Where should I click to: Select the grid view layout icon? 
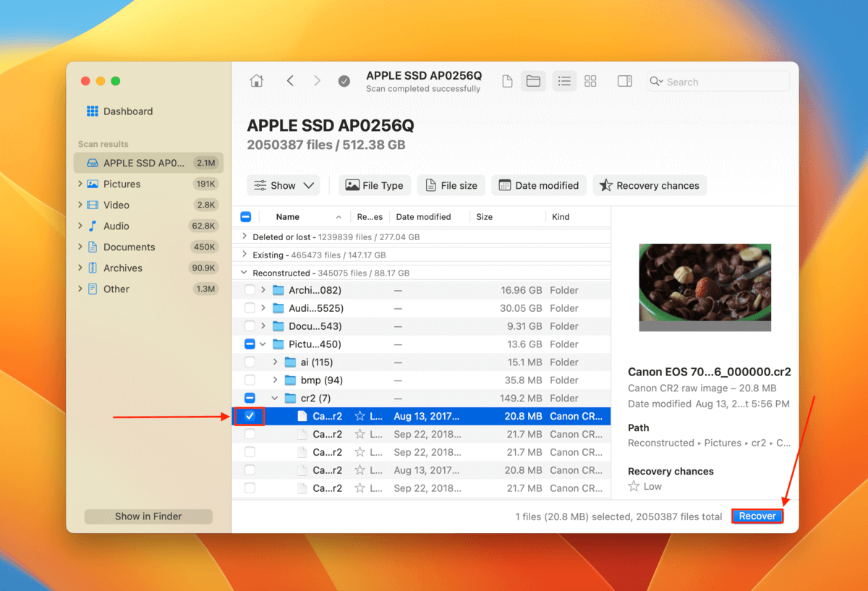pyautogui.click(x=590, y=81)
